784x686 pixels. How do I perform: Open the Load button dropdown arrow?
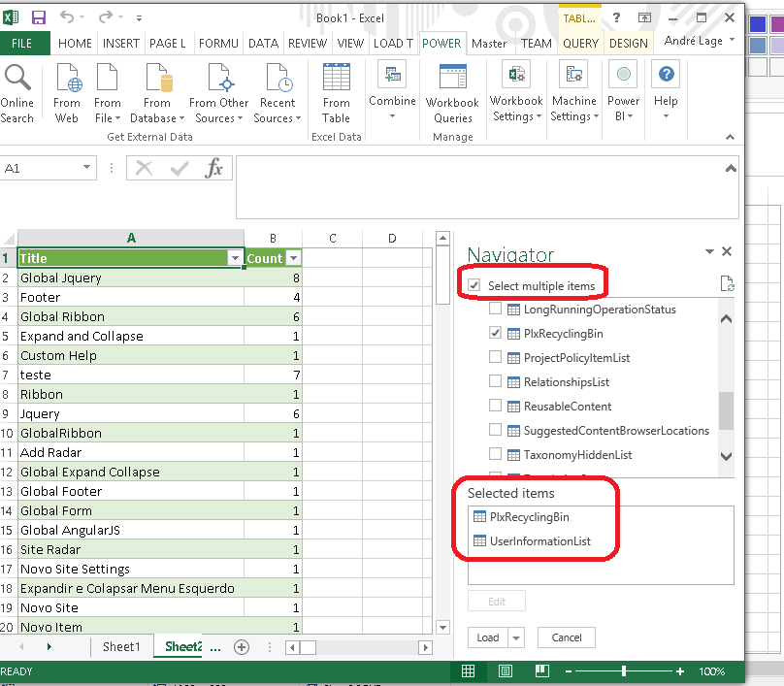(516, 638)
